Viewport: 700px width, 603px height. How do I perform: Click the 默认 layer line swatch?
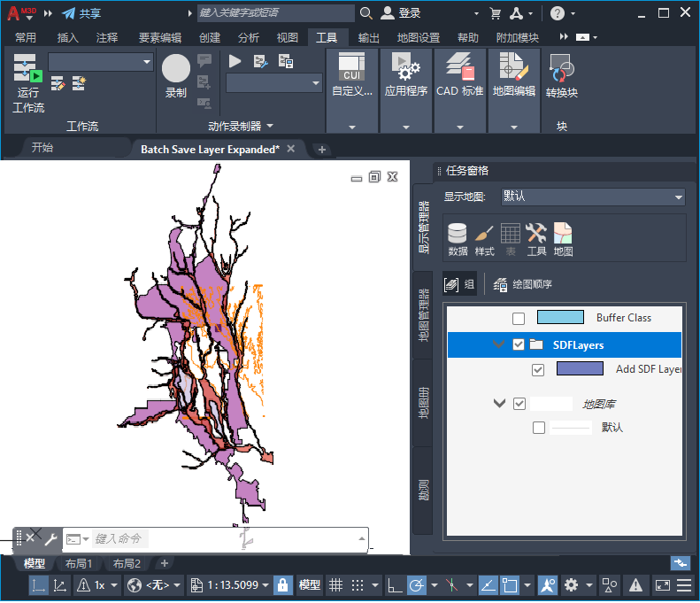pyautogui.click(x=571, y=428)
